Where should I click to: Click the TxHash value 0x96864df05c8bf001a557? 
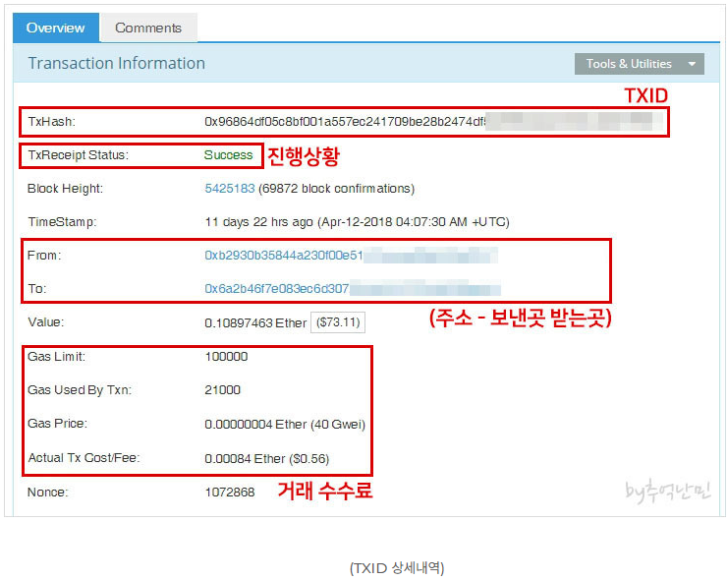pos(345,122)
